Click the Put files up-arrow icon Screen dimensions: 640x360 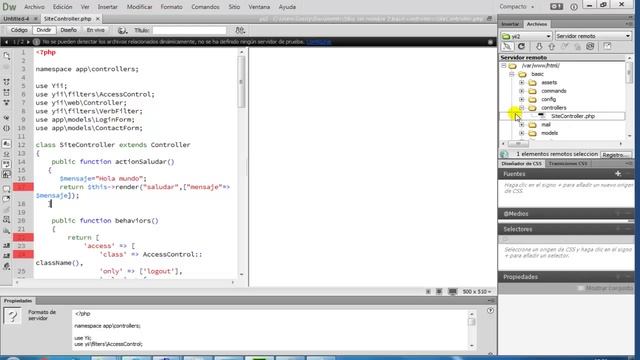551,47
